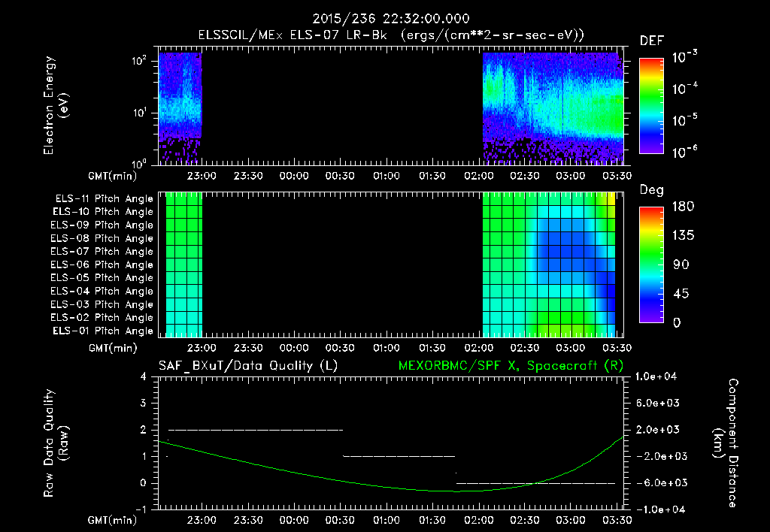This screenshot has width=770, height=532.
Task: Click the 10^-5 tick on DEF scale
Action: [x=684, y=120]
